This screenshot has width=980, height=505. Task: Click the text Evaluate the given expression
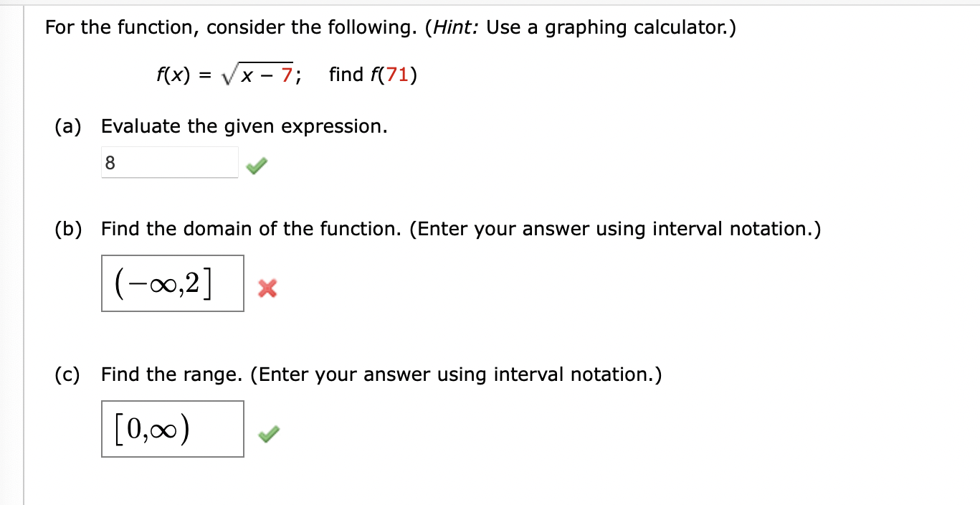pyautogui.click(x=244, y=126)
